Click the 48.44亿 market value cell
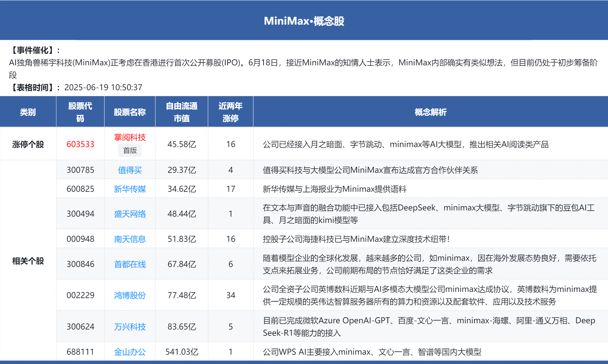 click(x=182, y=214)
